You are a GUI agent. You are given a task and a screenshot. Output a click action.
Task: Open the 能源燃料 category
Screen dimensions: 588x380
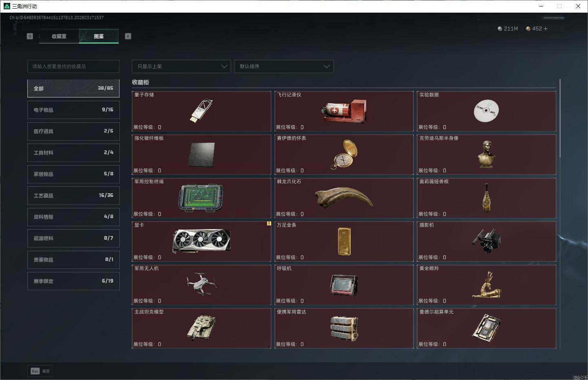(x=73, y=239)
